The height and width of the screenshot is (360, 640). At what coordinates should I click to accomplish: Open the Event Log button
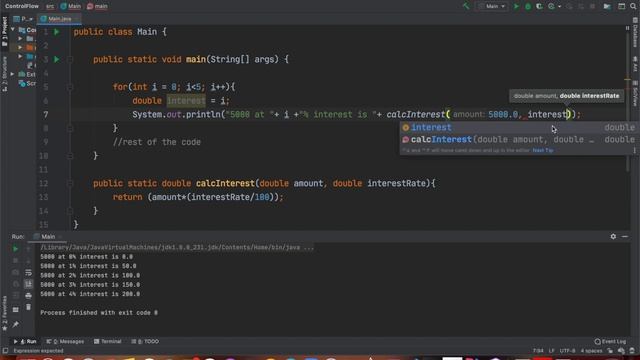coord(610,341)
